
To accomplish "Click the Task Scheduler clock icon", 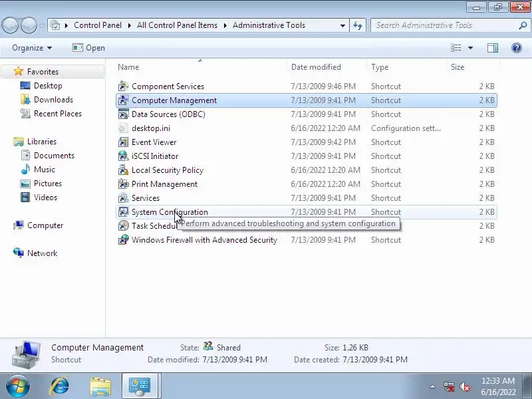I will (123, 225).
